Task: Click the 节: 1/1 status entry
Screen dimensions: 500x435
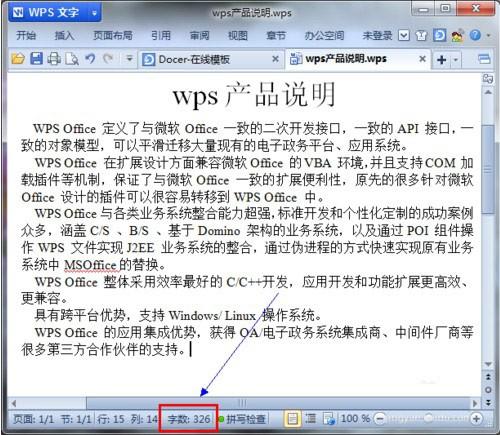Action: [76, 419]
